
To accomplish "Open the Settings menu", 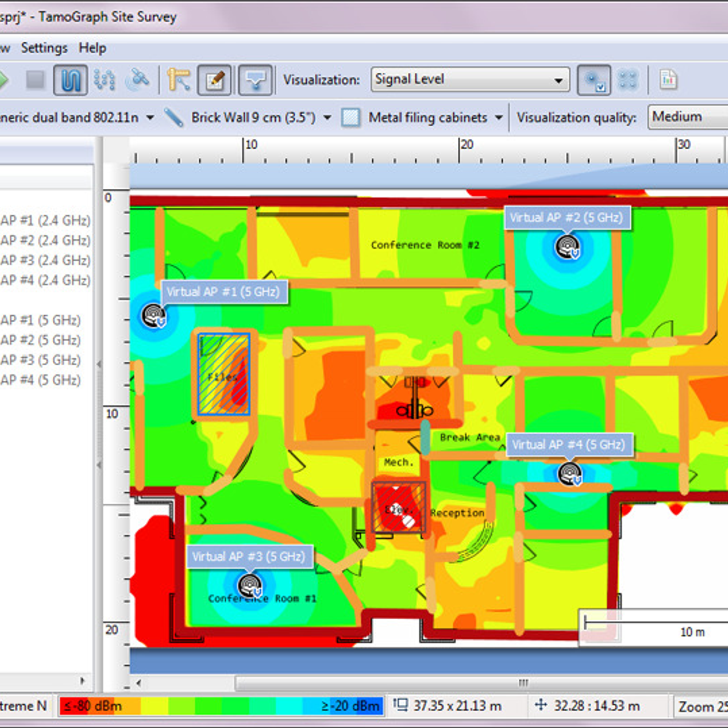I will coord(44,47).
